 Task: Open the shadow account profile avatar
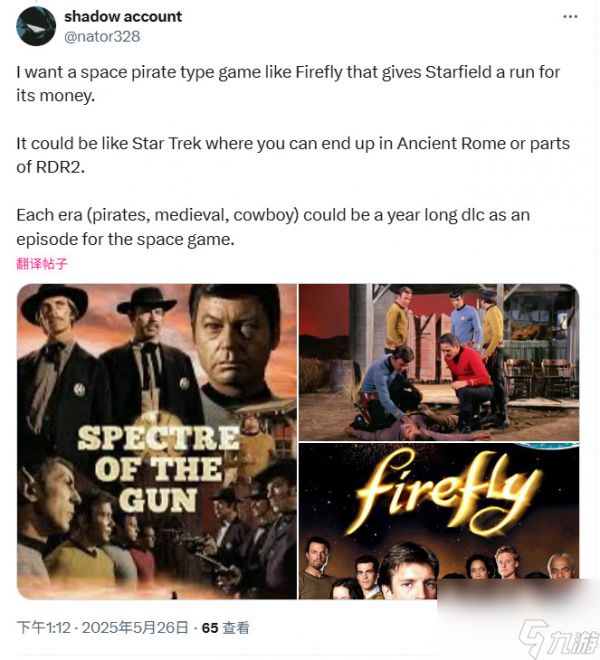36,26
